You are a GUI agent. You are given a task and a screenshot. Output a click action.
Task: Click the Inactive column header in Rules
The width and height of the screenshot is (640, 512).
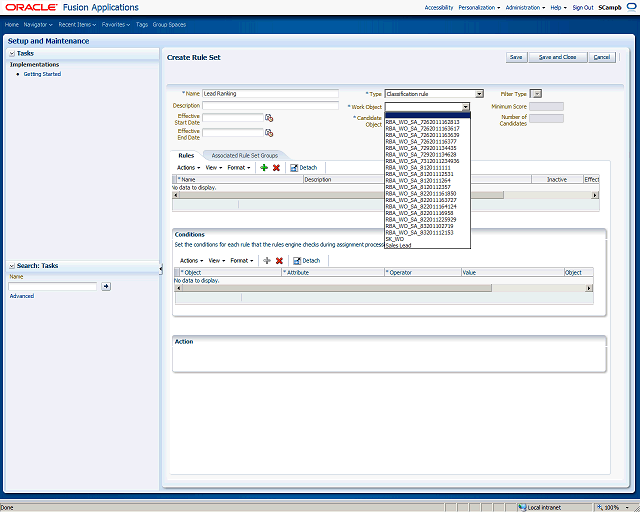[557, 179]
